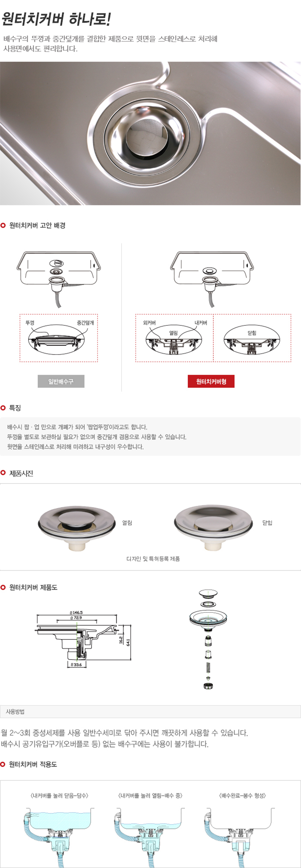The height and width of the screenshot is (868, 301).
Task: Click the gray 일반배수구 label button
Action: [61, 381]
